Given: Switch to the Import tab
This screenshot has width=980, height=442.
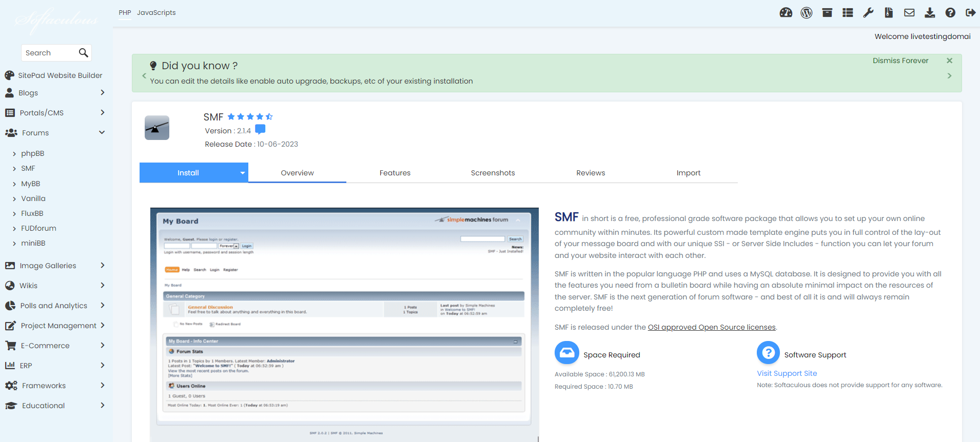Looking at the screenshot, I should [689, 173].
